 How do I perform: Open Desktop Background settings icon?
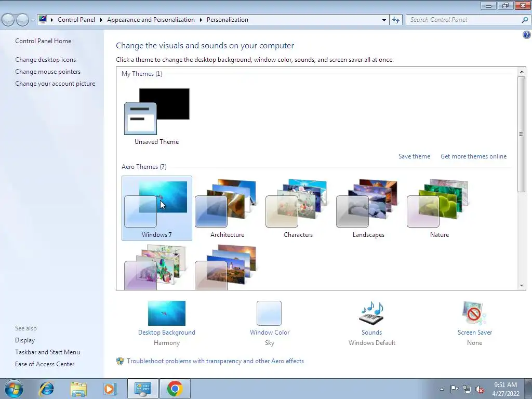pos(167,313)
